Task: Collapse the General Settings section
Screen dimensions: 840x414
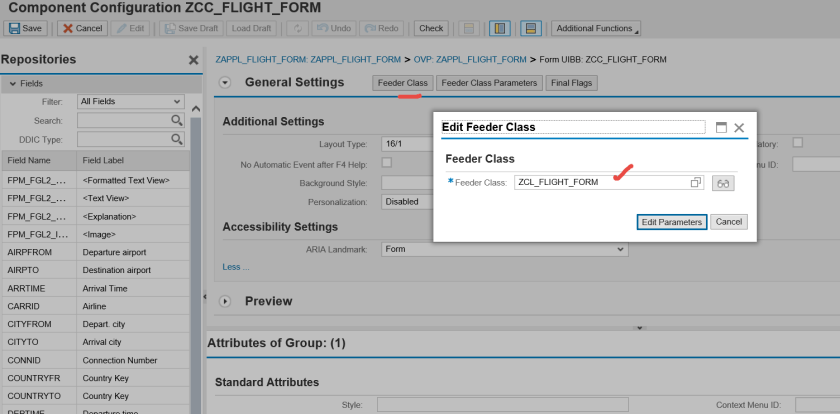Action: pos(225,83)
